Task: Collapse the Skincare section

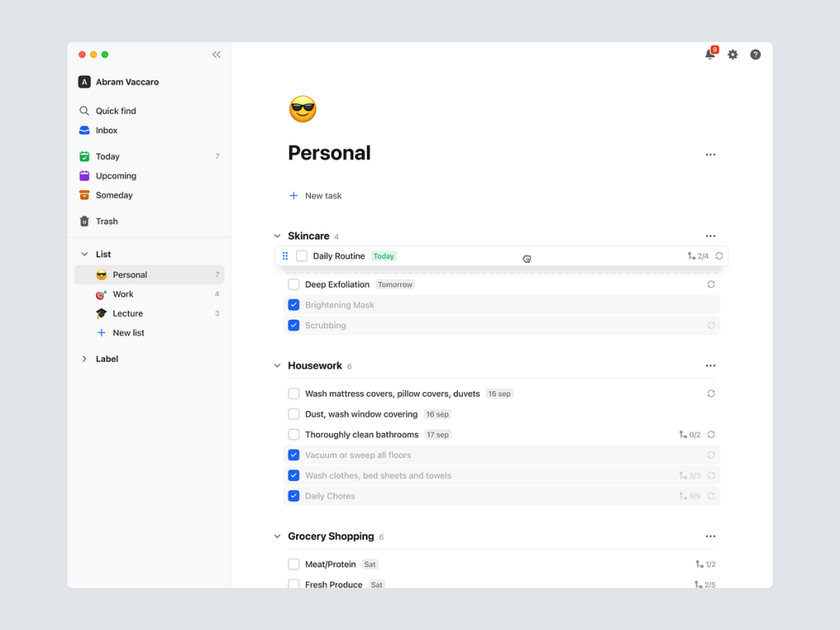Action: pyautogui.click(x=277, y=236)
